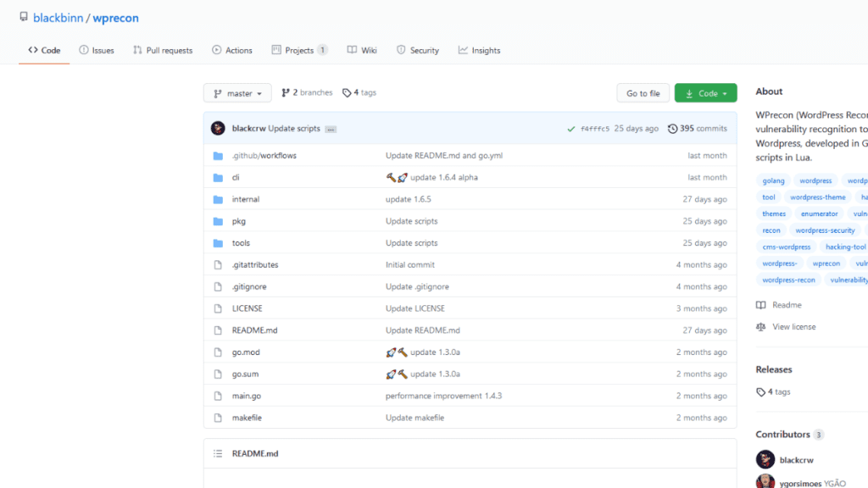Expand the commit message ellipsis button
Image resolution: width=868 pixels, height=488 pixels.
click(x=331, y=129)
